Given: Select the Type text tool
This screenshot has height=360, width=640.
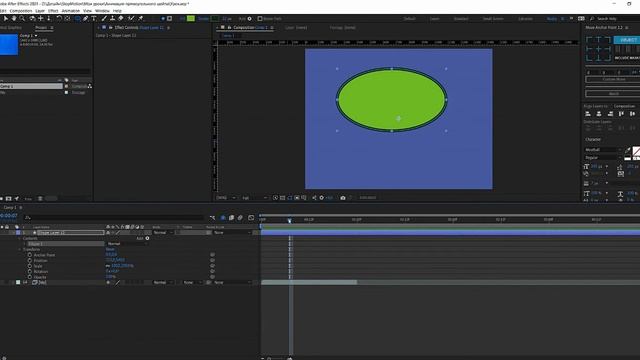Looking at the screenshot, I should pos(94,18).
